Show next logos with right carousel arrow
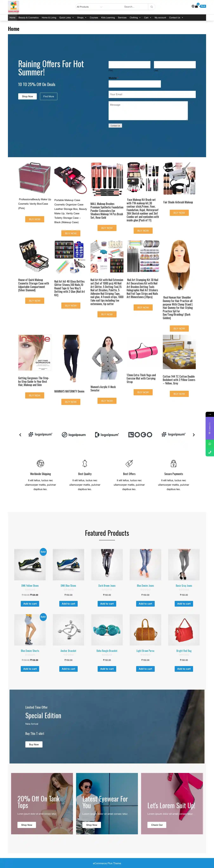 coord(194,435)
